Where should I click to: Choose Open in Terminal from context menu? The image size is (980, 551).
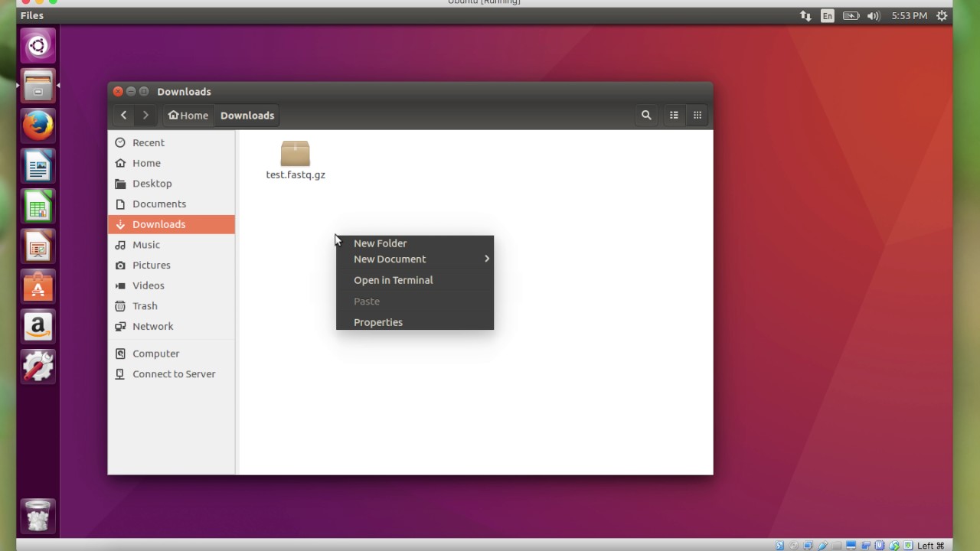415,280
